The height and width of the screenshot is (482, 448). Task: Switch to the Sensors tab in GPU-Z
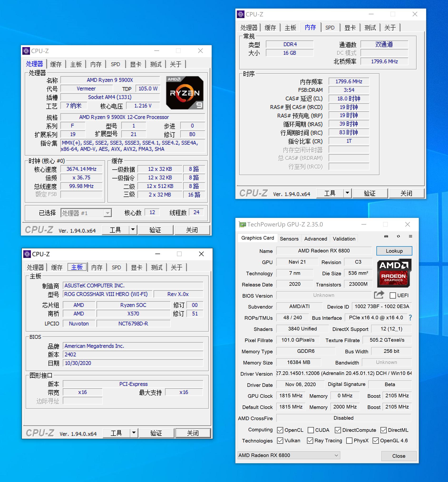pyautogui.click(x=289, y=239)
